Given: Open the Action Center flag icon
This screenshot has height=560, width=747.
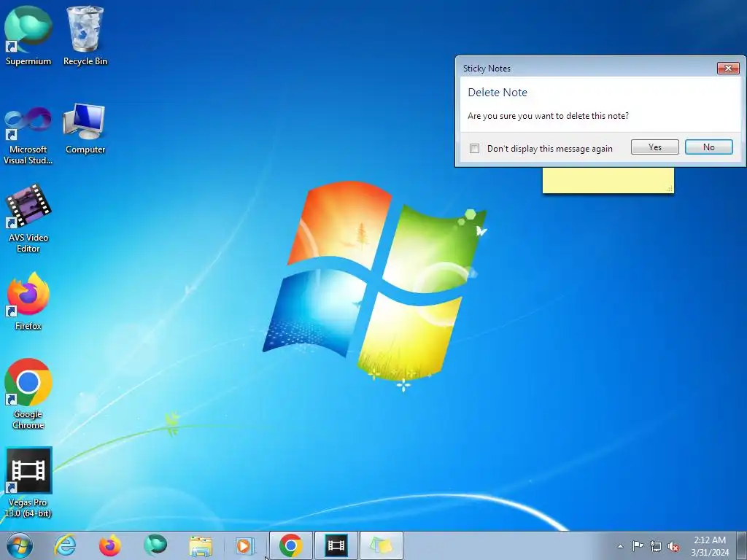Looking at the screenshot, I should click(x=638, y=546).
